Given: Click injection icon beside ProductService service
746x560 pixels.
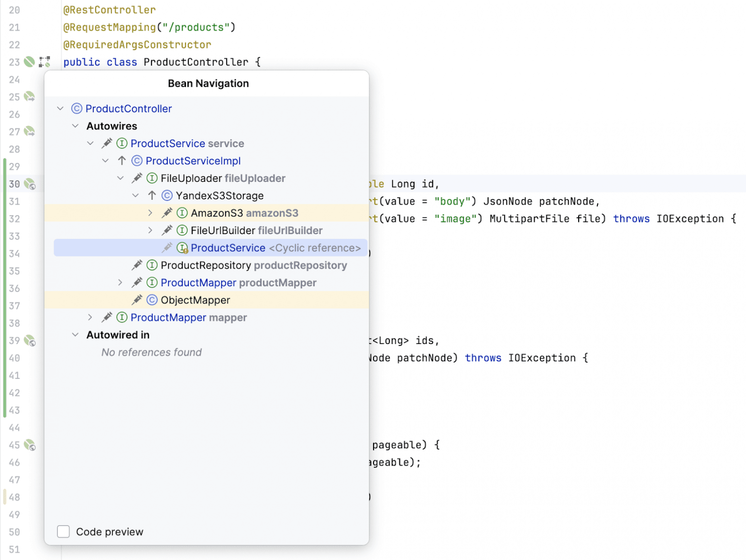Looking at the screenshot, I should 107,143.
